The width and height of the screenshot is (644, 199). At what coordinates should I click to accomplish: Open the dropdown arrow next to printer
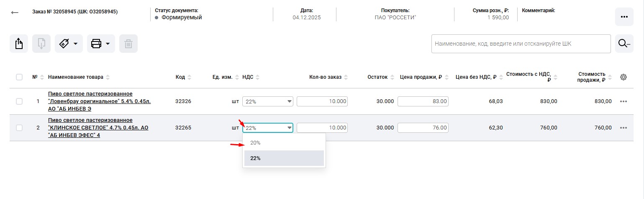[x=108, y=44]
